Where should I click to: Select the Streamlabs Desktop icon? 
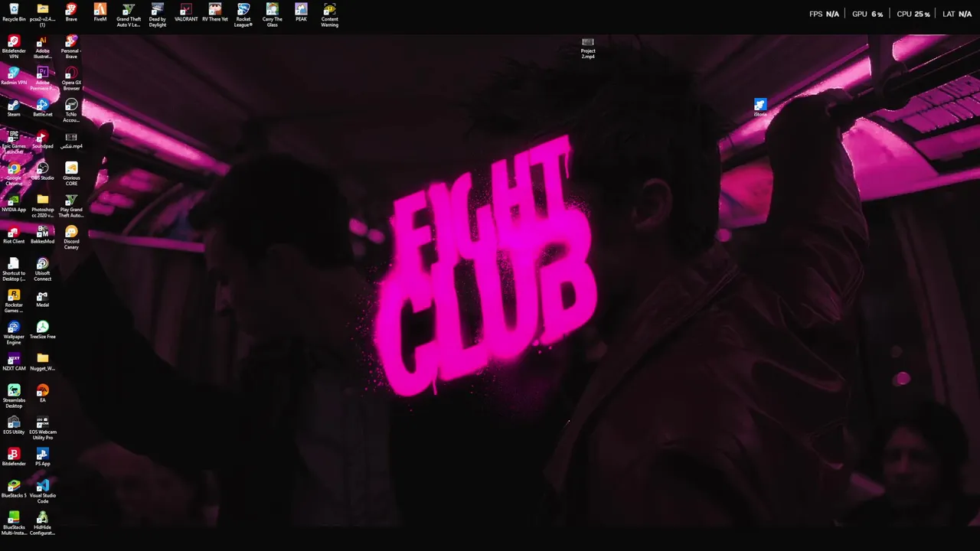click(14, 396)
